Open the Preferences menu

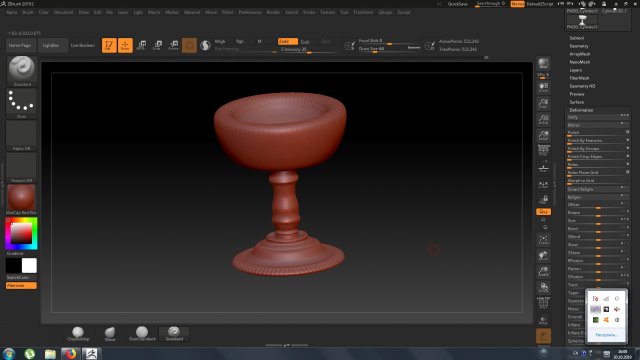tap(250, 12)
